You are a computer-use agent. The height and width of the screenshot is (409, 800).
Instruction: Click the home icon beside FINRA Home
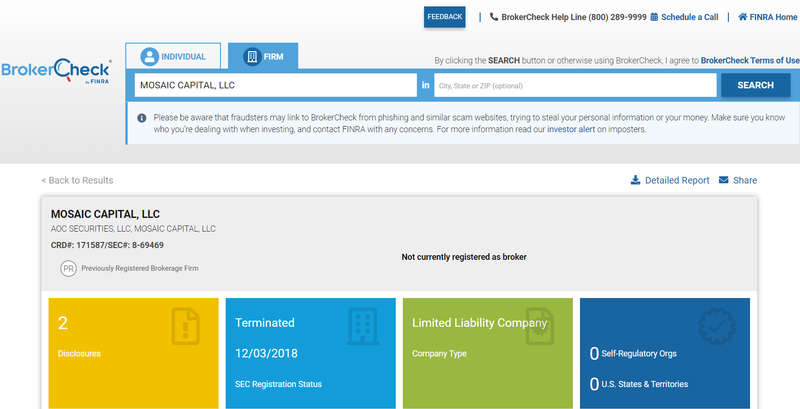[743, 17]
